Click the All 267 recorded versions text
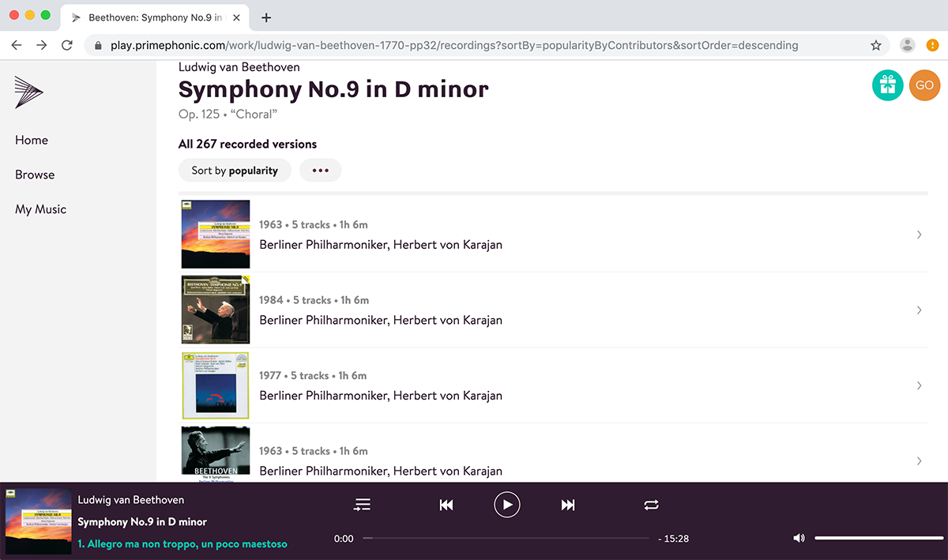948x560 pixels. pyautogui.click(x=248, y=144)
